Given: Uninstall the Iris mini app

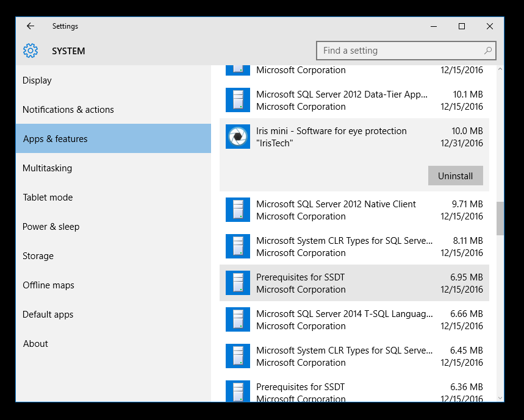Looking at the screenshot, I should (x=456, y=176).
